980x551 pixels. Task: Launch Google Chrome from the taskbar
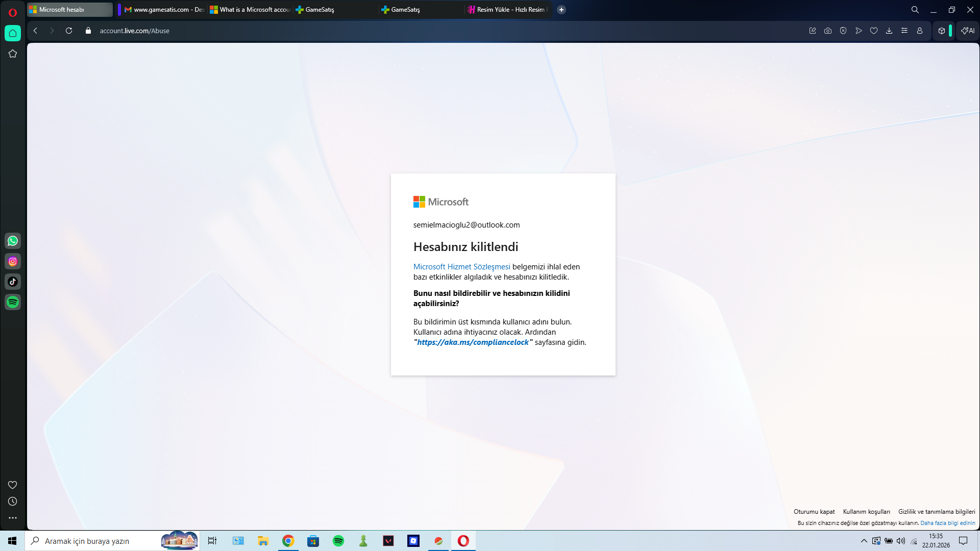click(288, 541)
